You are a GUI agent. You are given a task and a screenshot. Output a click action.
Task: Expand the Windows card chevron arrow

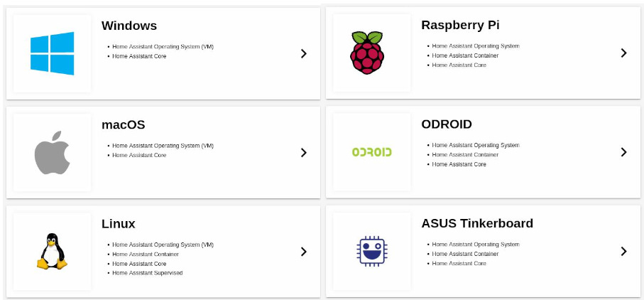pos(303,53)
